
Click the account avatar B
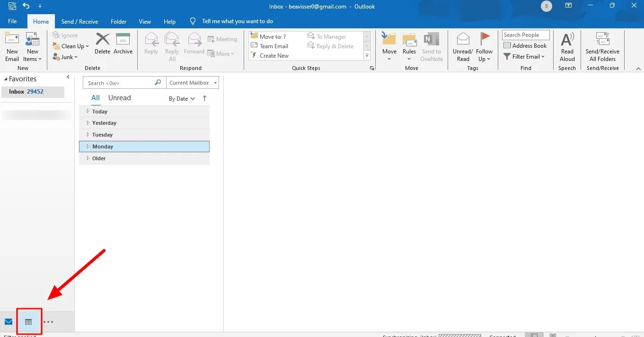pyautogui.click(x=546, y=6)
